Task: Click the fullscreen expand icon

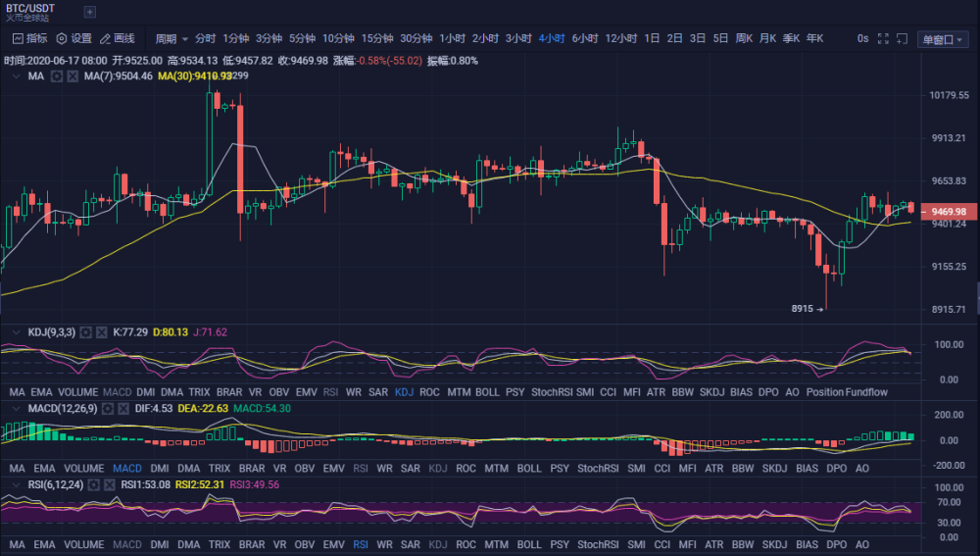Action: tap(883, 39)
